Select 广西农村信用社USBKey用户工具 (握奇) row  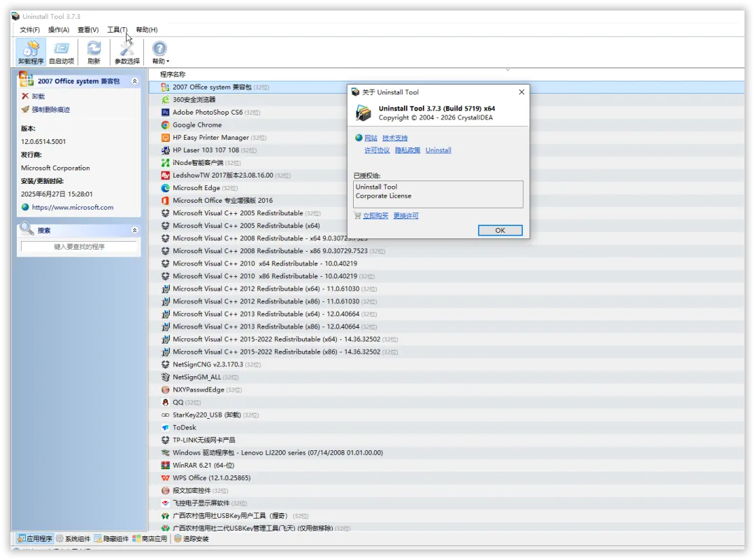click(446, 516)
